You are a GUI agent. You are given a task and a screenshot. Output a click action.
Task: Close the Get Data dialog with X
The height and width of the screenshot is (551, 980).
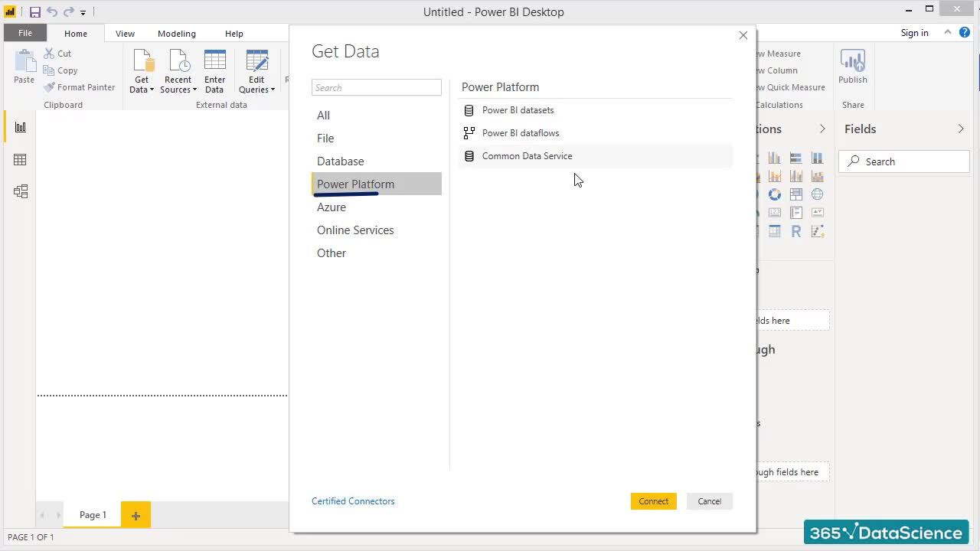click(x=743, y=35)
